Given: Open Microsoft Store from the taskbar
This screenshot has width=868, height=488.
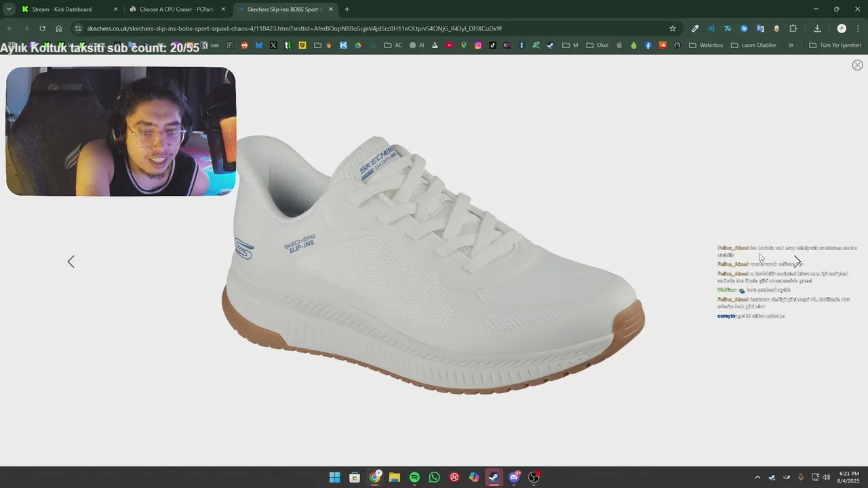Looking at the screenshot, I should click(x=355, y=477).
